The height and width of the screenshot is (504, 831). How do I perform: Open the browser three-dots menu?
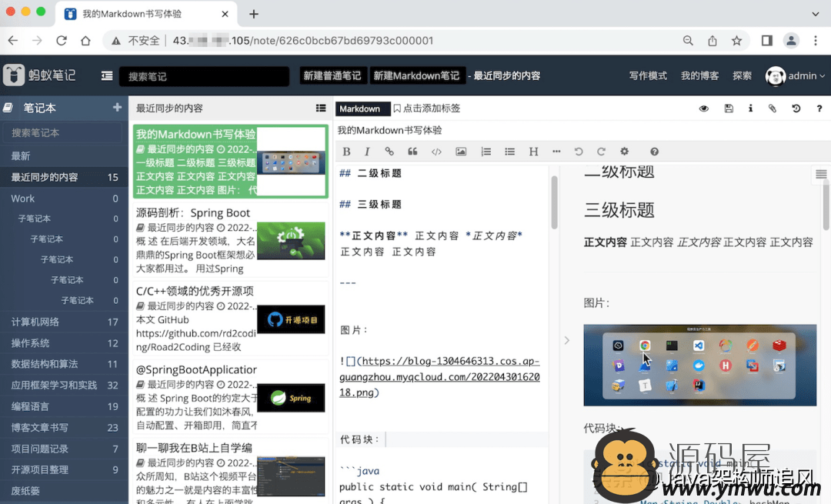pyautogui.click(x=816, y=41)
